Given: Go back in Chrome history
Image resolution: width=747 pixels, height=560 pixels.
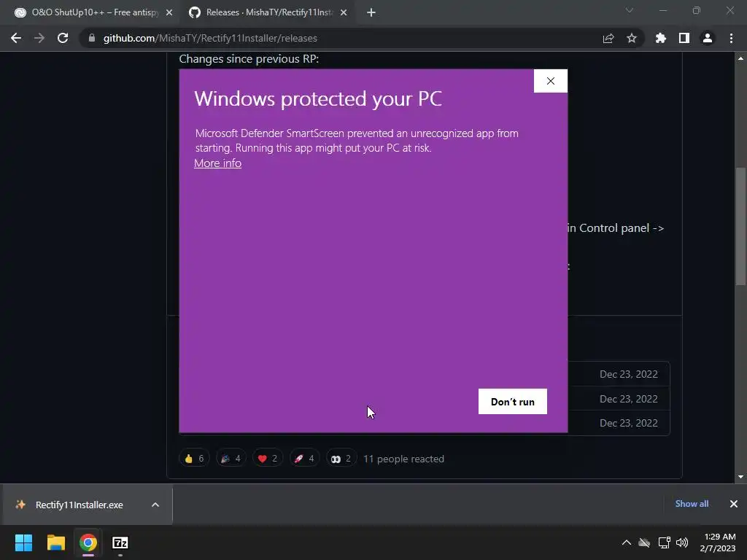Looking at the screenshot, I should 16,38.
